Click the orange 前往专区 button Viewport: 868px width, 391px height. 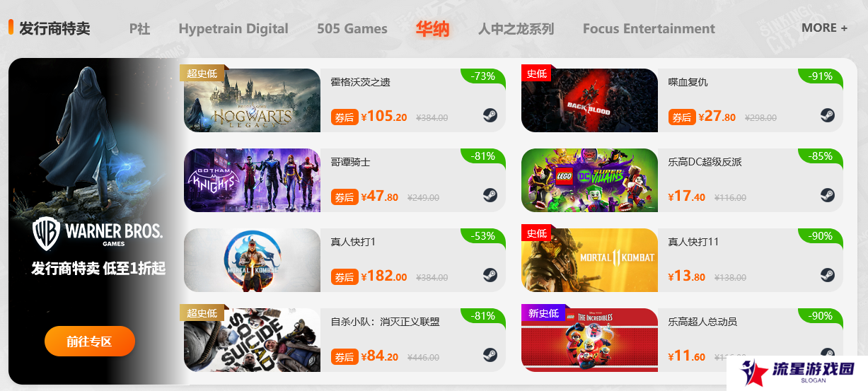pyautogui.click(x=90, y=342)
